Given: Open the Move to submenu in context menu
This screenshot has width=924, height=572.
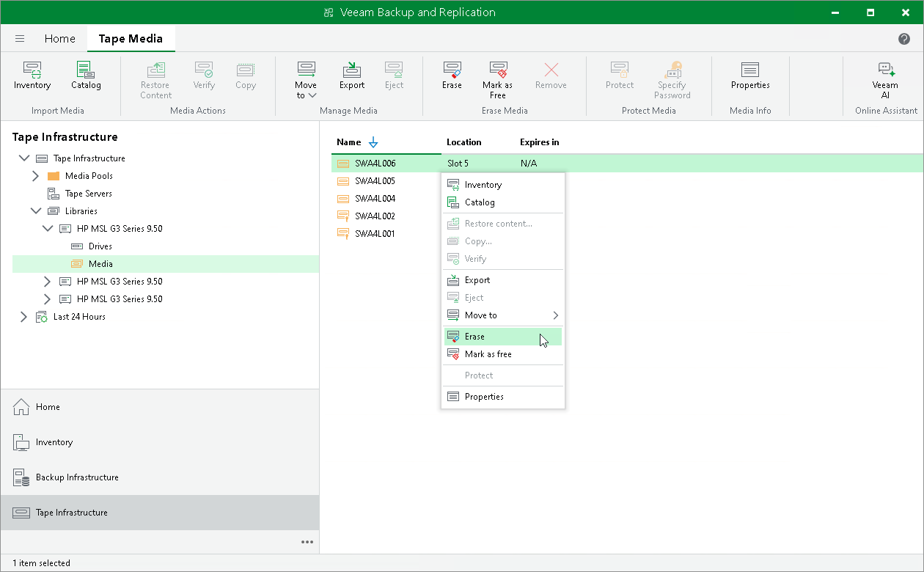Looking at the screenshot, I should (x=503, y=315).
